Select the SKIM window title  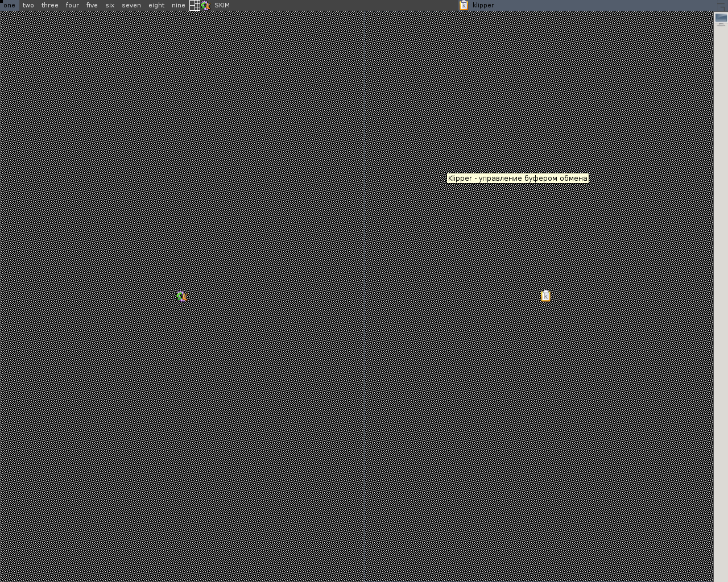tap(222, 5)
